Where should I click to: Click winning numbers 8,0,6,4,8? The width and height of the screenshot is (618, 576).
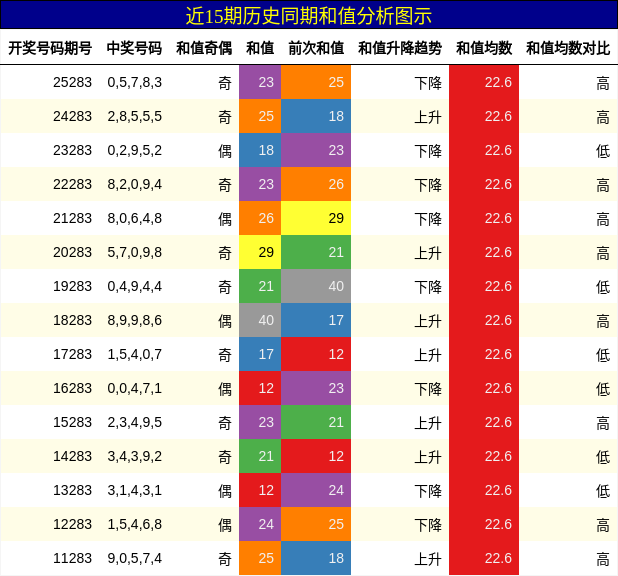click(134, 218)
